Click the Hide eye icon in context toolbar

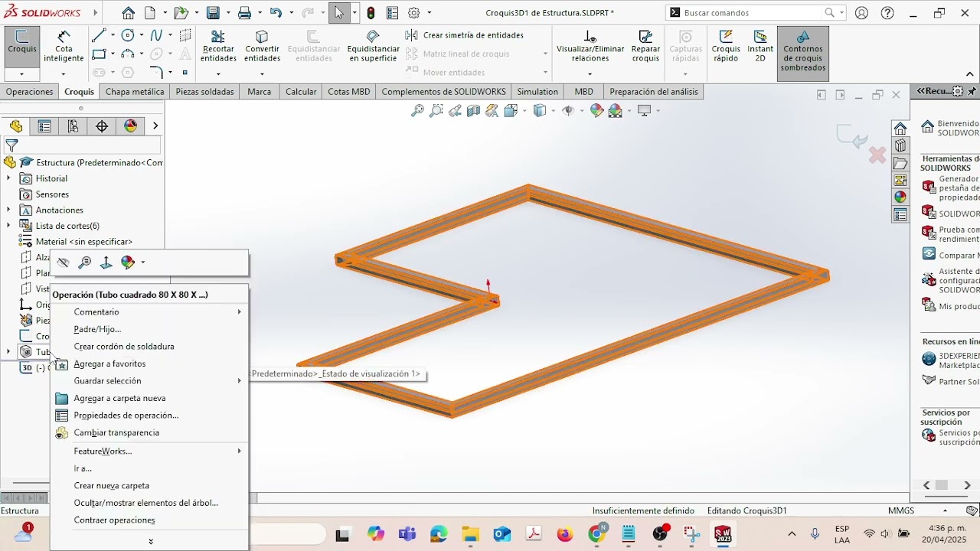point(64,262)
